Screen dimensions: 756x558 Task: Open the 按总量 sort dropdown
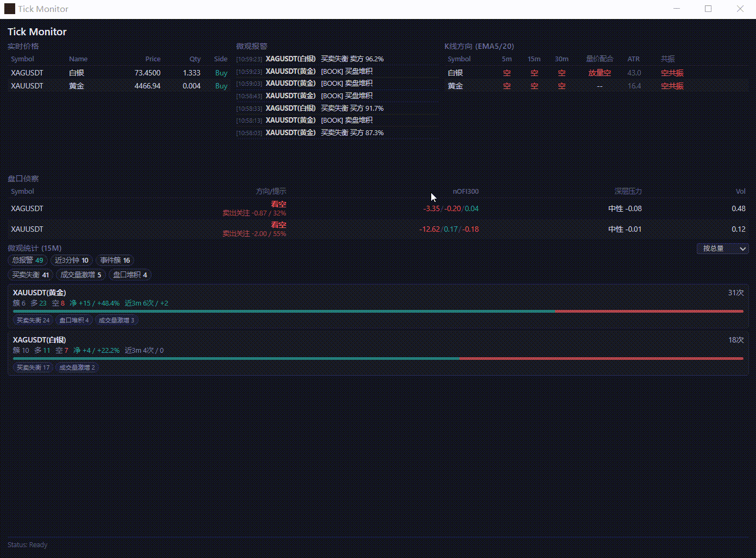pos(722,249)
